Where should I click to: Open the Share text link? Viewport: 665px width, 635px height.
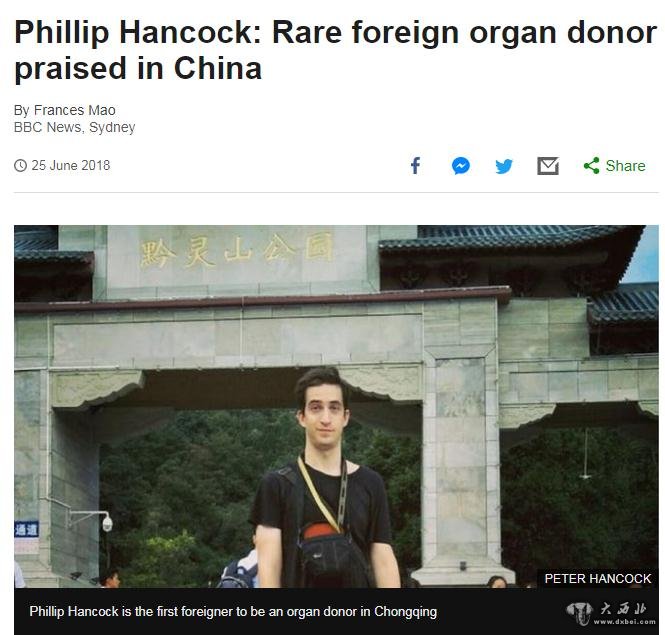pos(625,166)
